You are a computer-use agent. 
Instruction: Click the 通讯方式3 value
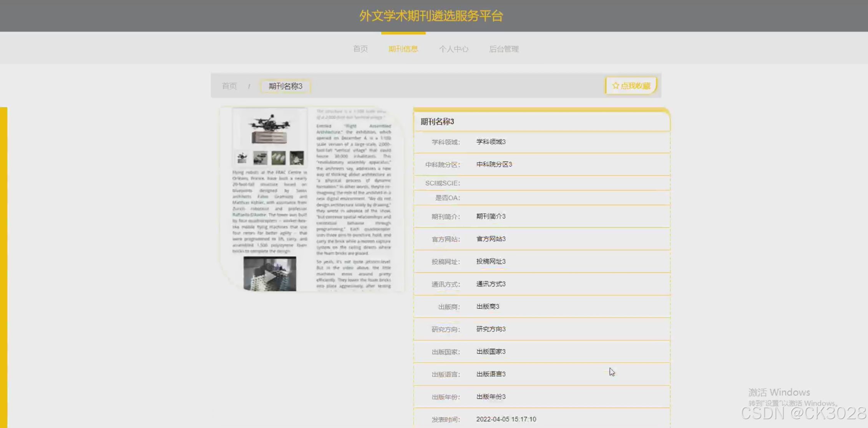(491, 284)
